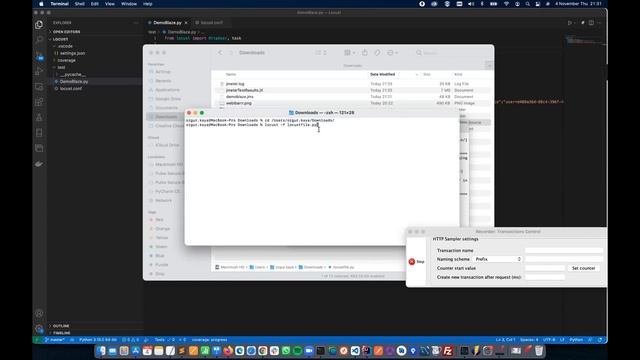The image size is (640, 360).
Task: Open WhatsApp from the Dock
Action: pyautogui.click(x=286, y=351)
